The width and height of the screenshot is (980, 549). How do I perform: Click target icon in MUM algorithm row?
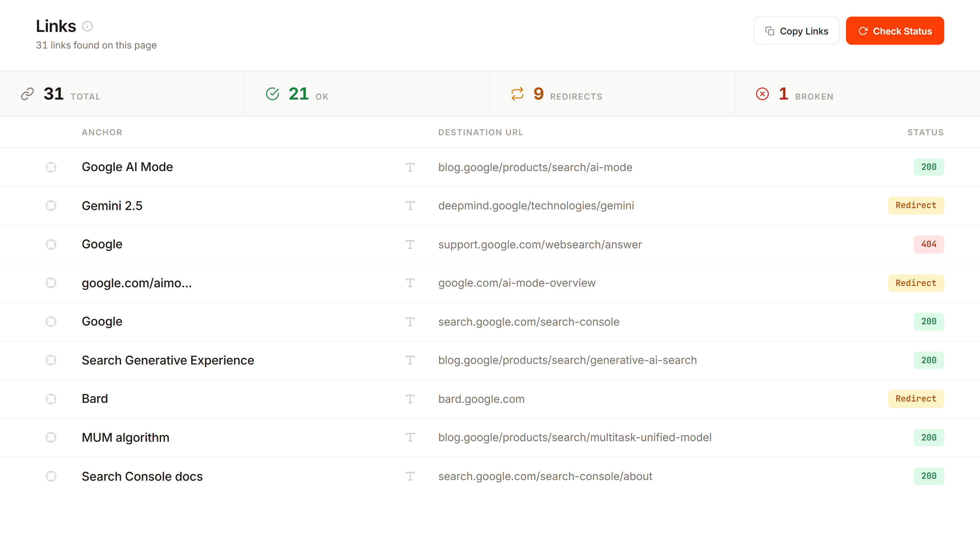pyautogui.click(x=51, y=438)
